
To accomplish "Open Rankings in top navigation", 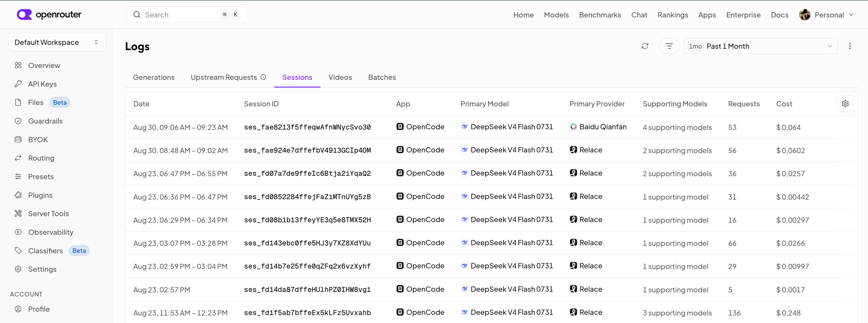I will [x=673, y=15].
